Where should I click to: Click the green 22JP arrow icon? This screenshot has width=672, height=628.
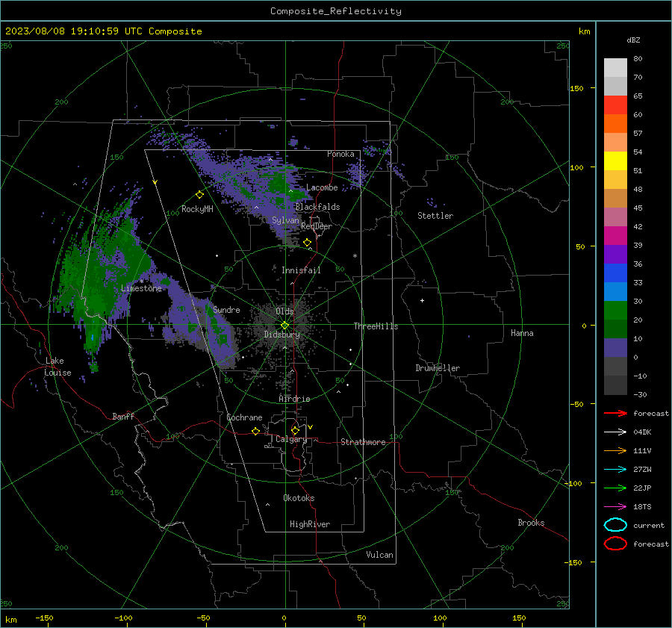(x=615, y=488)
